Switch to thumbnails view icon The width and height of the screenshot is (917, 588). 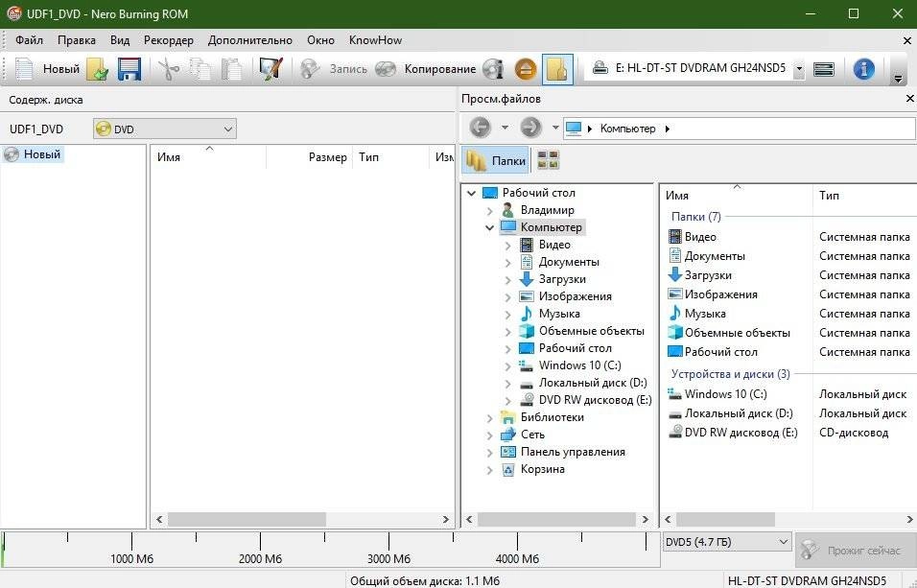point(549,160)
